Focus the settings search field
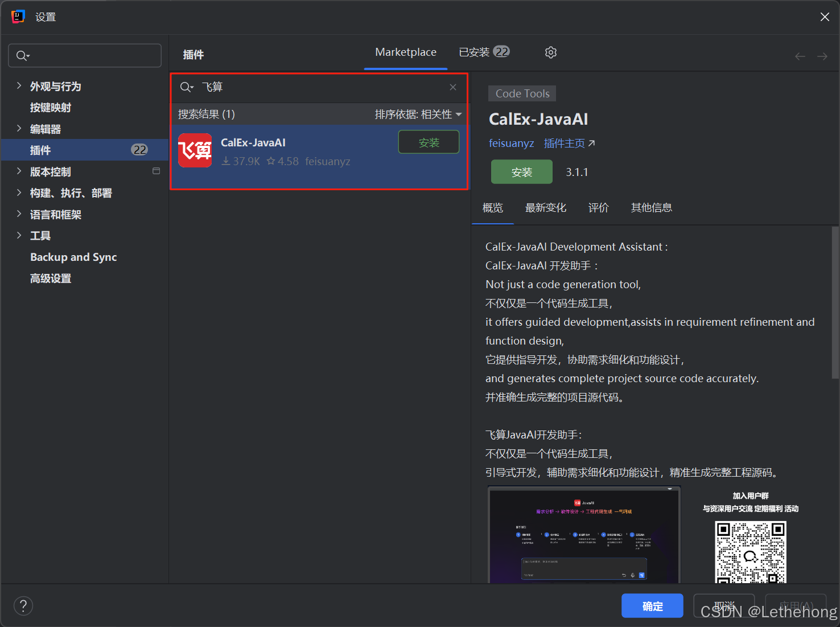This screenshot has height=627, width=840. [x=85, y=56]
